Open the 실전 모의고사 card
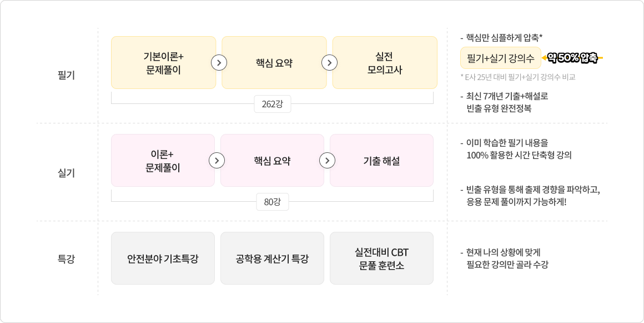 385,62
